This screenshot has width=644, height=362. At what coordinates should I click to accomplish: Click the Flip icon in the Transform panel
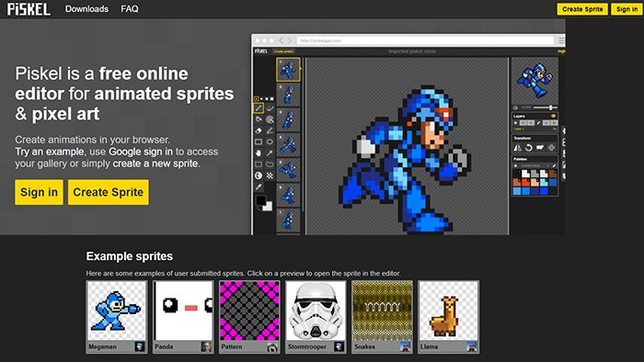[x=517, y=148]
